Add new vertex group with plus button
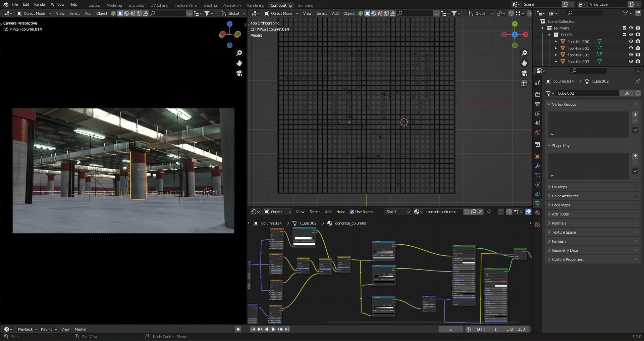644x341 pixels. [635, 114]
